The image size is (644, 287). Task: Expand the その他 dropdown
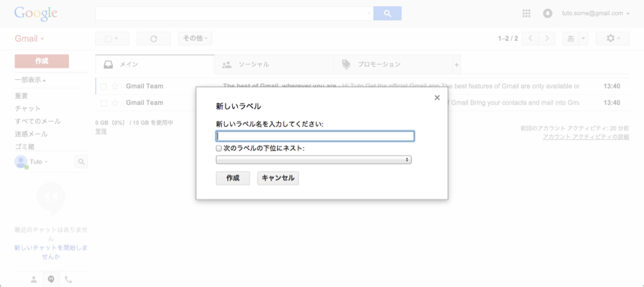195,39
